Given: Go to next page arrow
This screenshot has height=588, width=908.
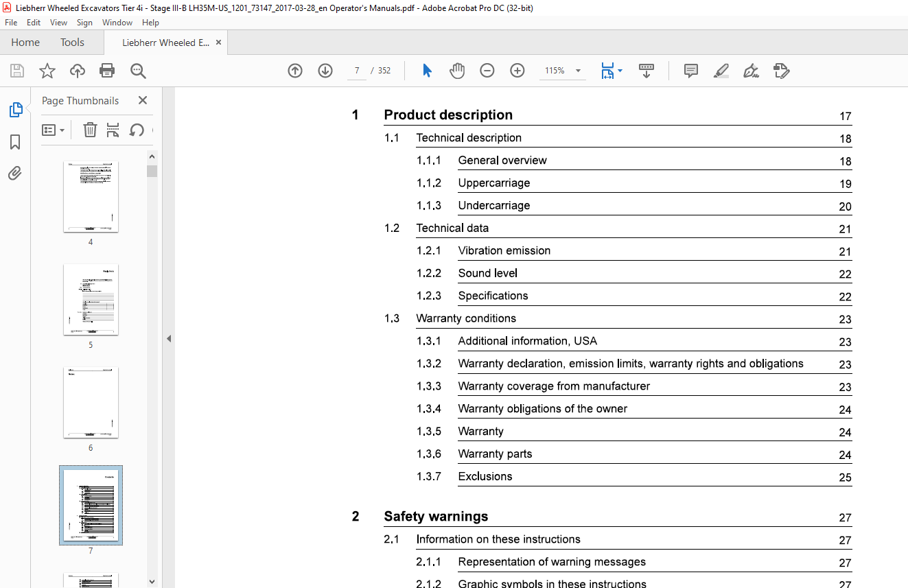Looking at the screenshot, I should (325, 71).
